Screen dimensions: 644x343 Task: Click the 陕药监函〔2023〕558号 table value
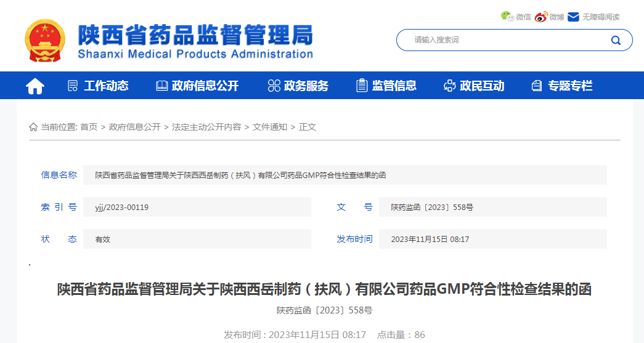[432, 207]
